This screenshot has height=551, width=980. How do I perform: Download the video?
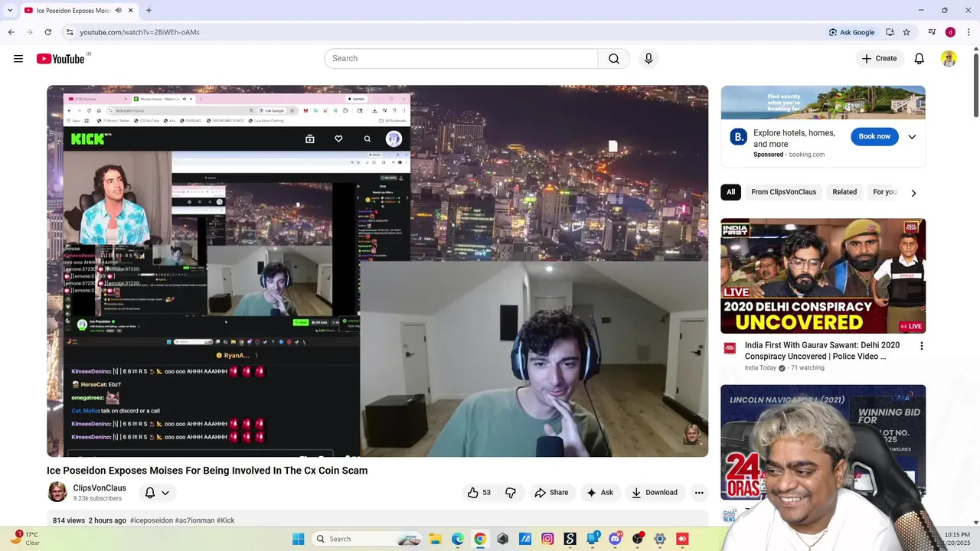coord(654,493)
